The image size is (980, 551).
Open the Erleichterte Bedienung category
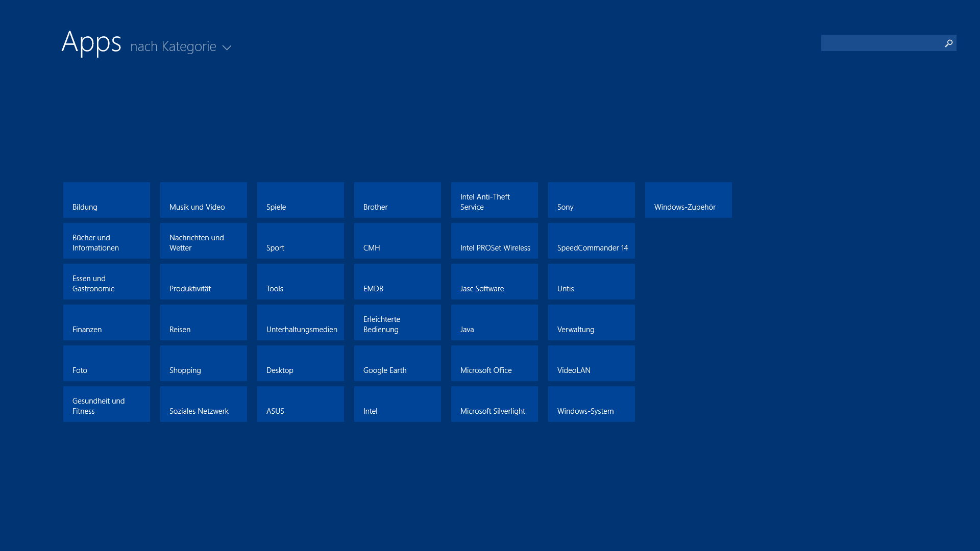point(397,322)
